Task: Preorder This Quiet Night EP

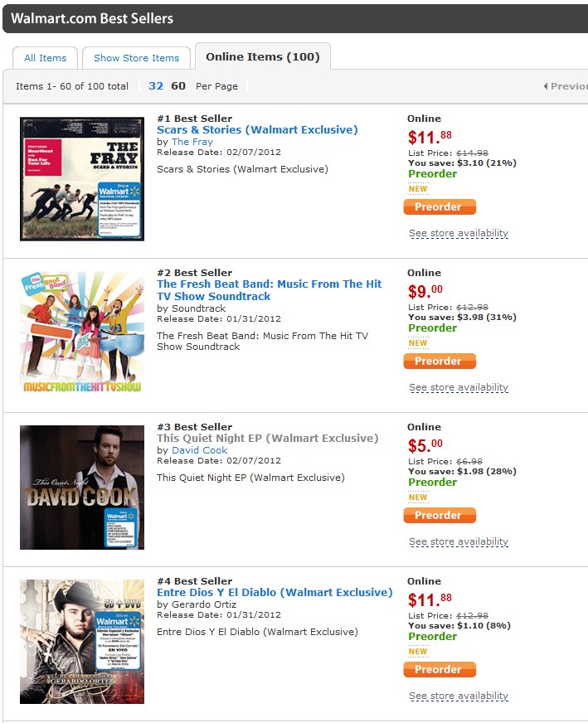Action: (x=440, y=516)
